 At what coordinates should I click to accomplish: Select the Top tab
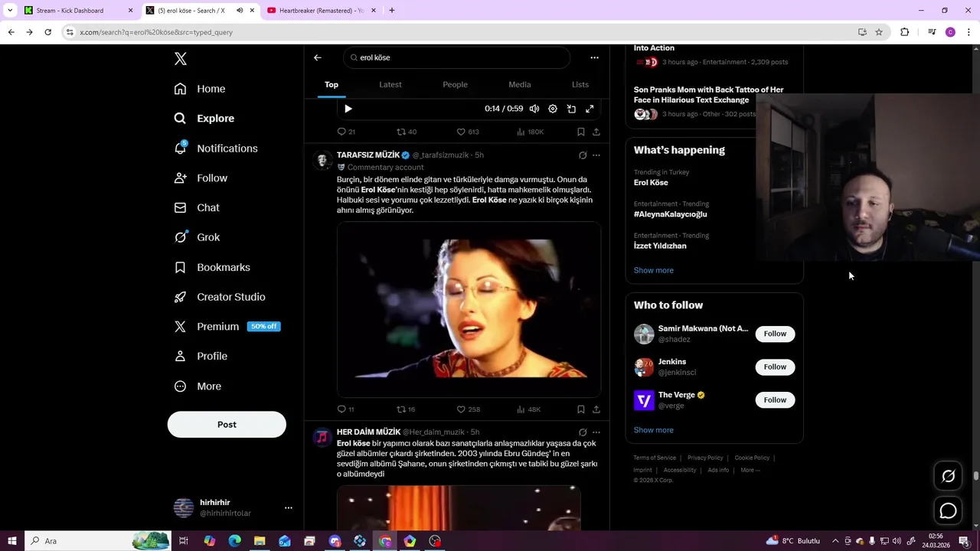pyautogui.click(x=332, y=84)
